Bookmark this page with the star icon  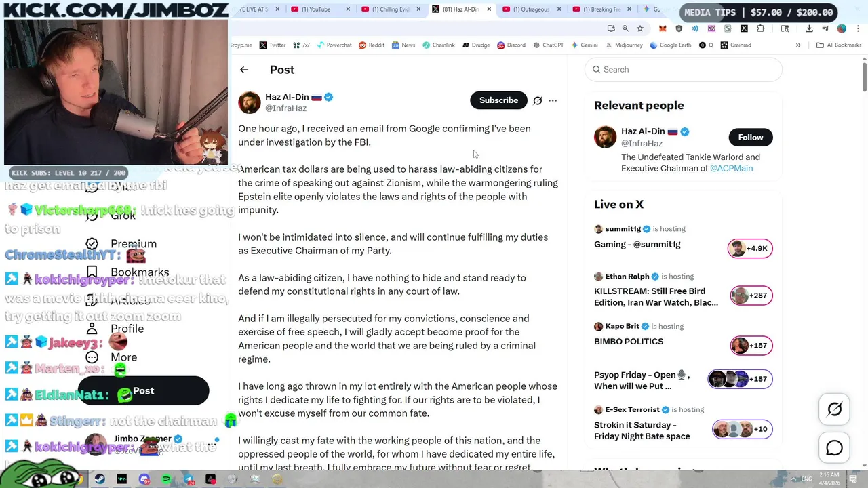point(640,28)
